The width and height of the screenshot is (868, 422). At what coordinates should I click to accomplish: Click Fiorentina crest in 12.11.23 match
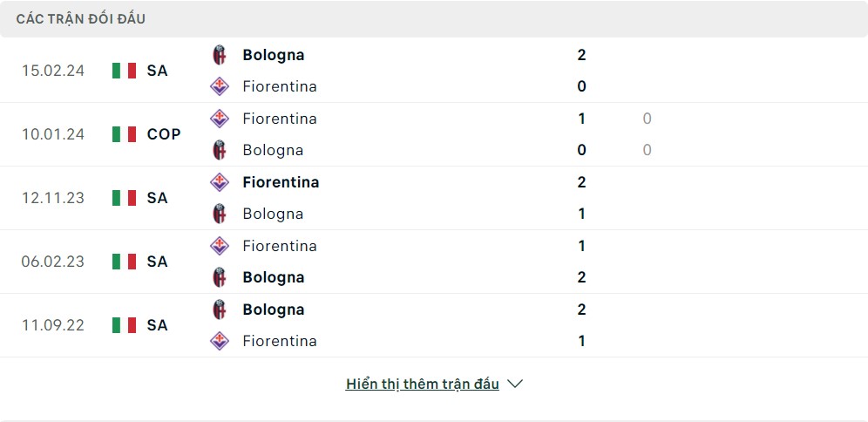tap(220, 182)
